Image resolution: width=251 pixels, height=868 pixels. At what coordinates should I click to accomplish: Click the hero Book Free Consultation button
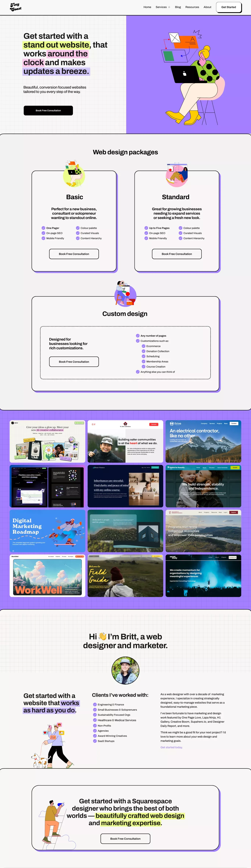48,111
